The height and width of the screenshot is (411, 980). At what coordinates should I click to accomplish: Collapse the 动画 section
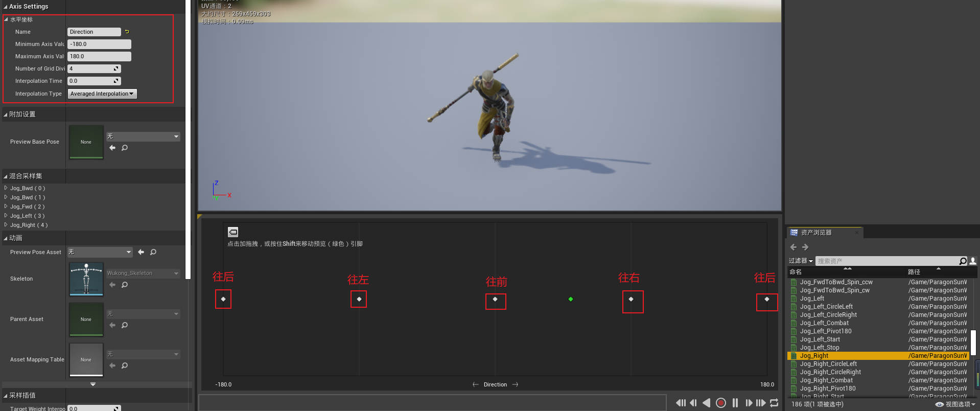click(x=6, y=238)
